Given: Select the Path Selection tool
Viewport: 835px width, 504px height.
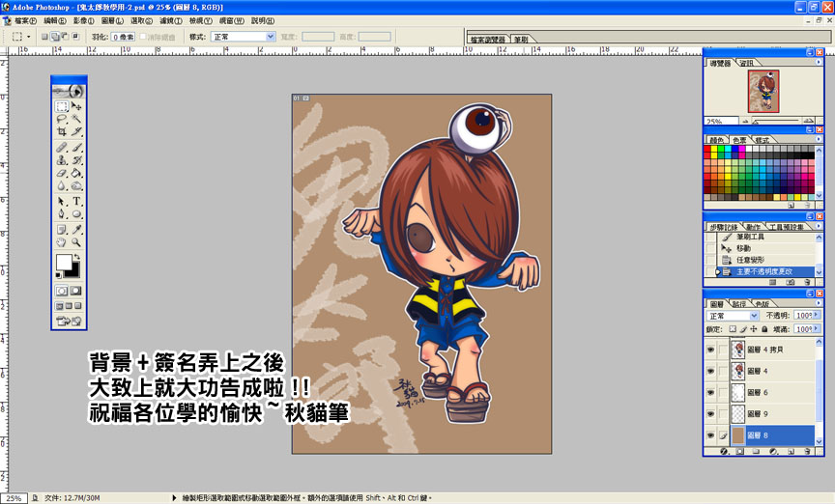Looking at the screenshot, I should (62, 201).
